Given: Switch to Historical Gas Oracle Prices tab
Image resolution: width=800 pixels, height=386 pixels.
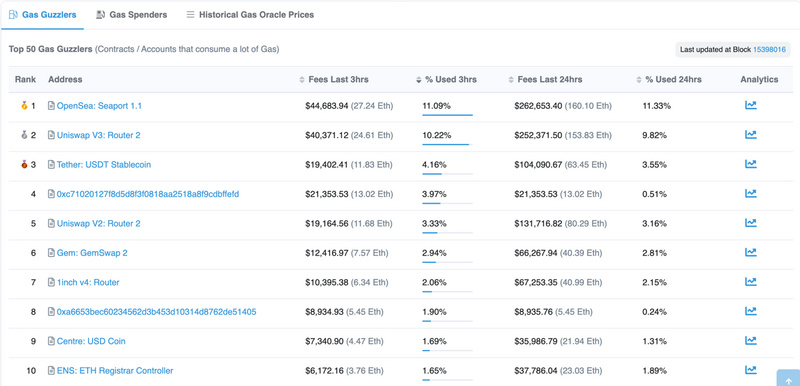Looking at the screenshot, I should (250, 15).
